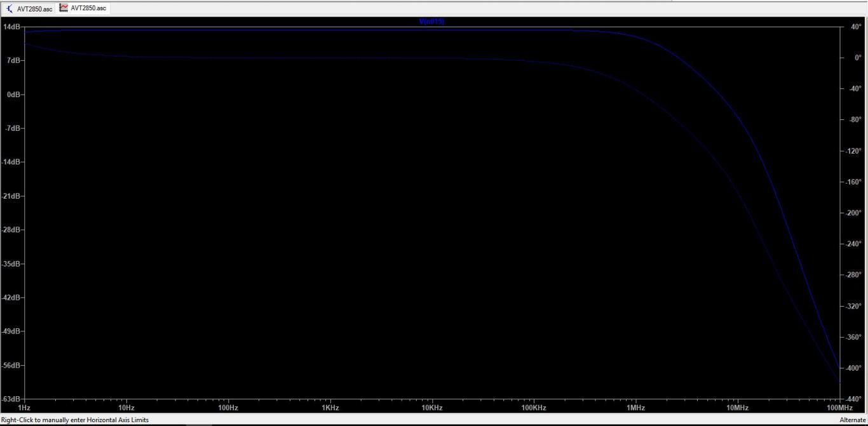Screen dimensions: 868x426
Task: Click the Right-Click horizontal axis limits status message
Action: click(75, 420)
